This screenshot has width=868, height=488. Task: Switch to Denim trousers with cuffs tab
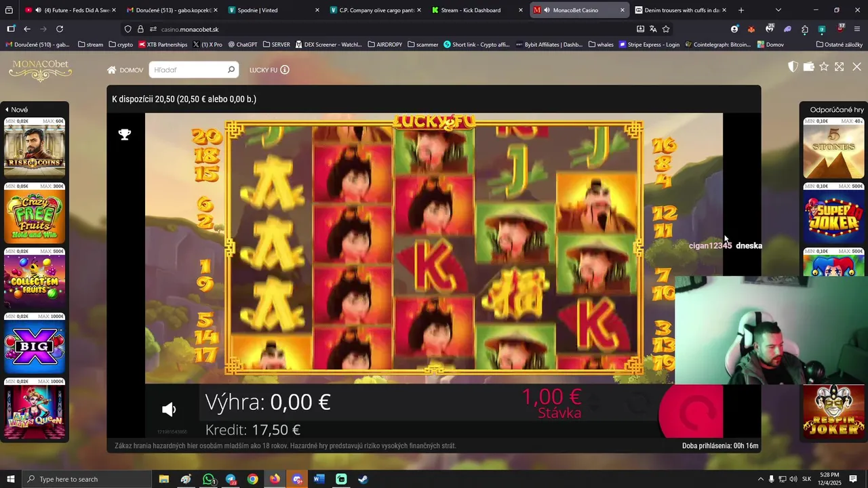pyautogui.click(x=679, y=10)
